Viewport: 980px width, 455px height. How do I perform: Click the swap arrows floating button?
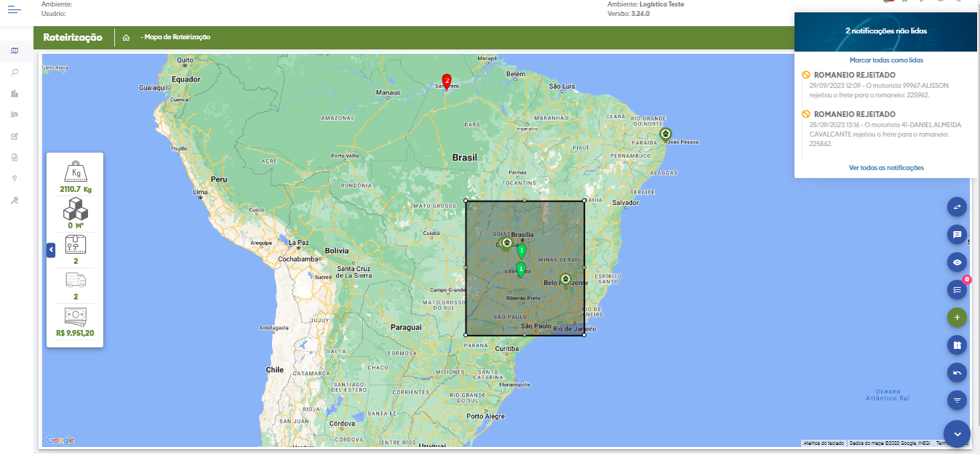click(x=957, y=207)
